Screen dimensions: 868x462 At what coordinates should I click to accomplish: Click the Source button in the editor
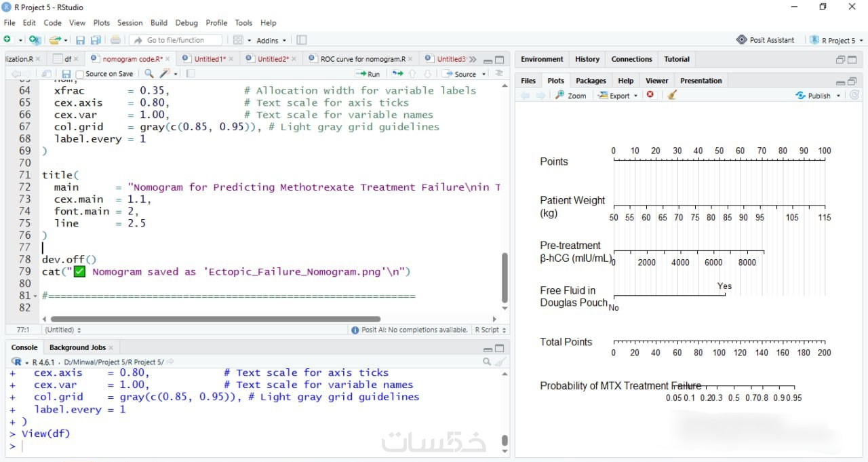point(460,74)
